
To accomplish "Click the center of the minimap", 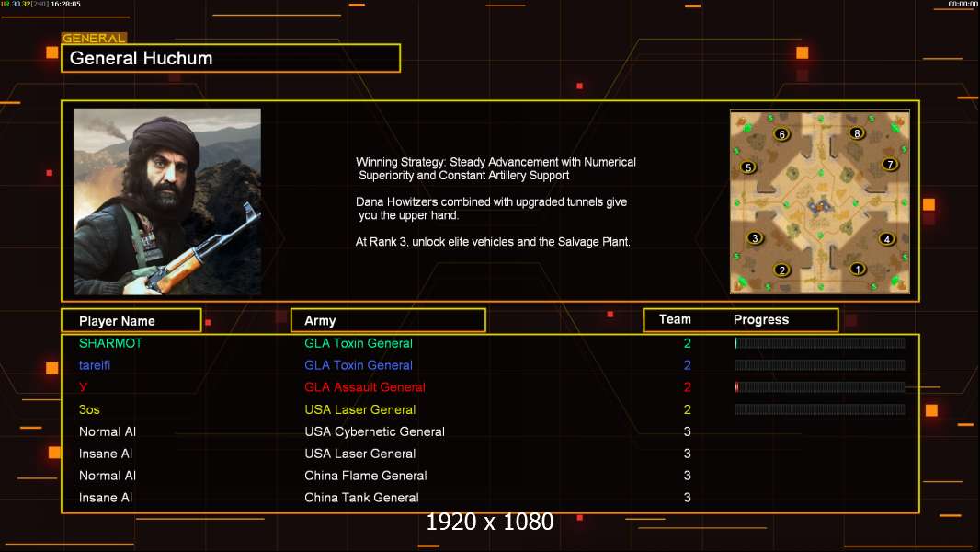I will (x=820, y=201).
